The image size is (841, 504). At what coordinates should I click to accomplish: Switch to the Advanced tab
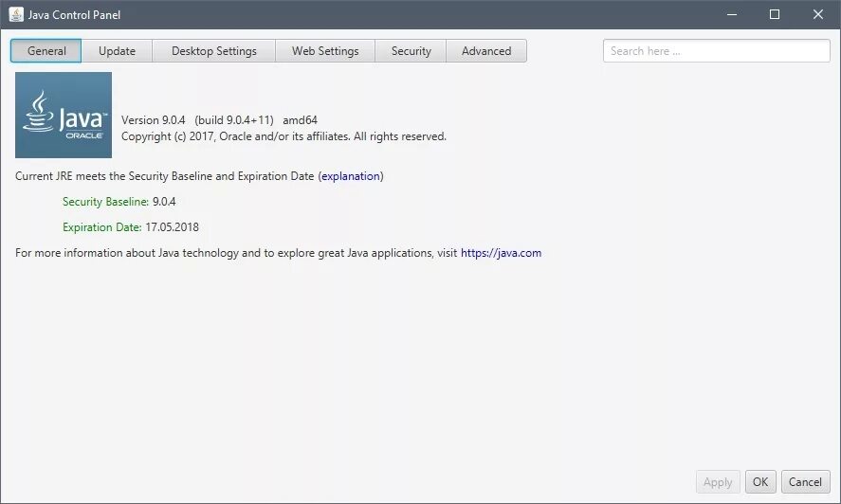point(486,51)
